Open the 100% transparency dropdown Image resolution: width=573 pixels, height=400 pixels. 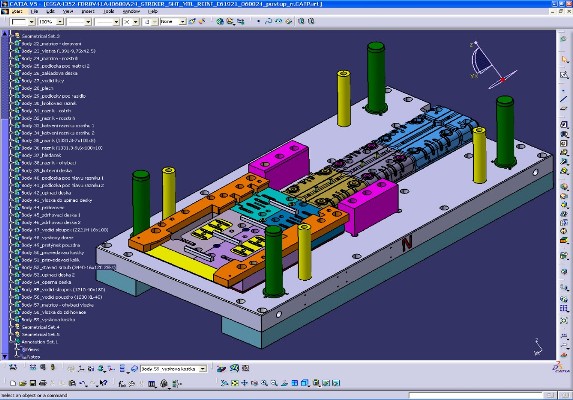(x=61, y=22)
